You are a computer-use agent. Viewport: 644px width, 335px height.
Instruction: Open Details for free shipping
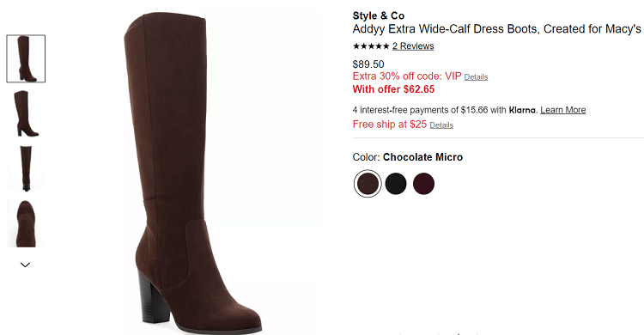441,125
